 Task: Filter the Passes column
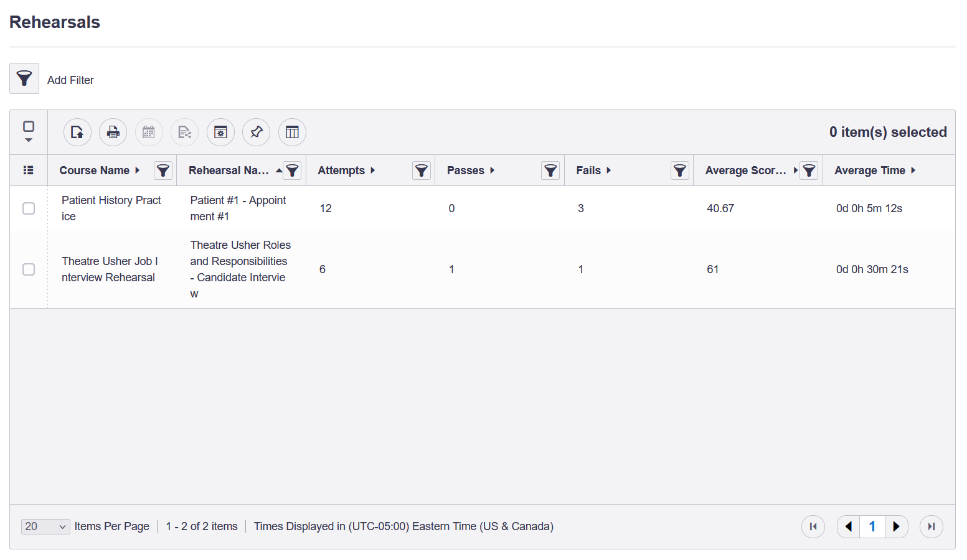pos(550,170)
